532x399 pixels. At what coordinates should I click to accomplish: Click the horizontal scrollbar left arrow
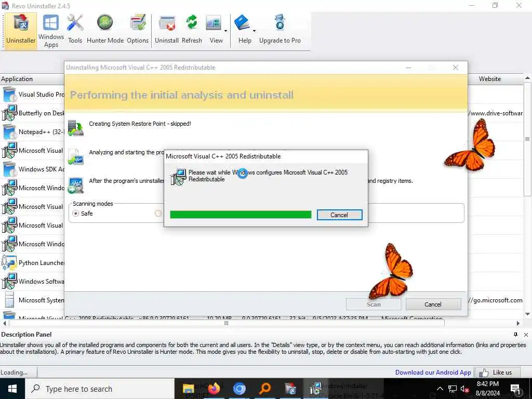pos(4,323)
